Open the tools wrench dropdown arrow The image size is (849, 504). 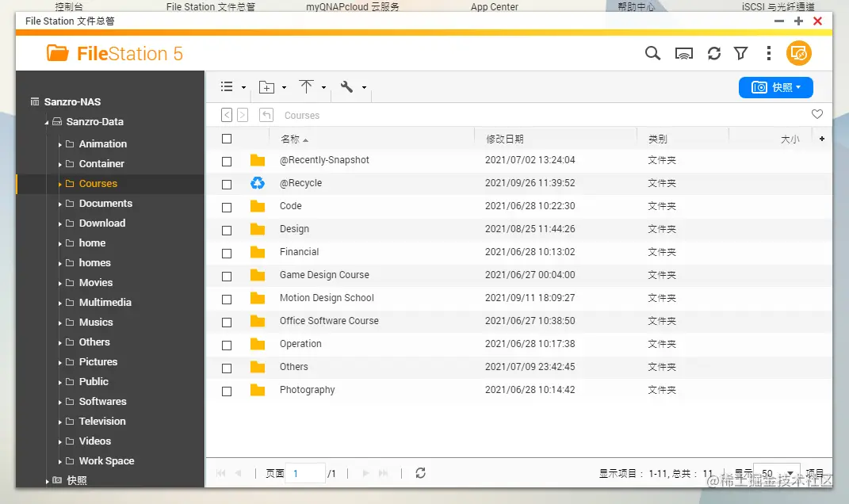point(364,88)
